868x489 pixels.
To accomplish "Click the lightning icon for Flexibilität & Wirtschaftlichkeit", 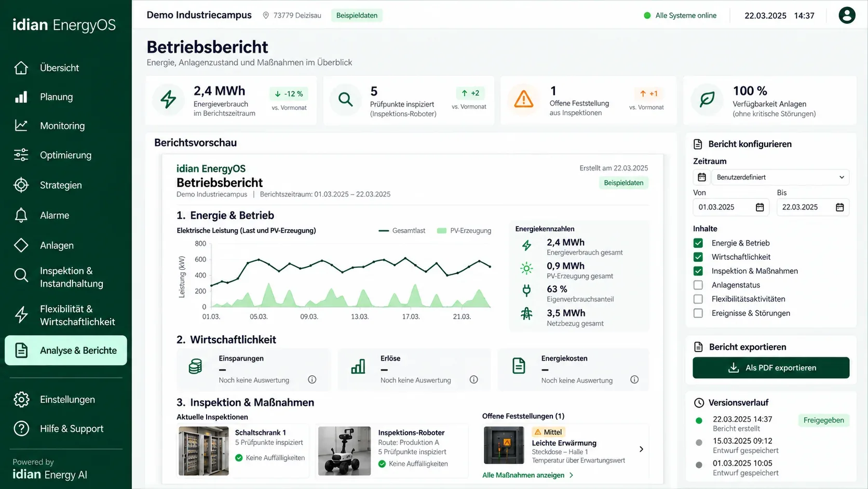I will (x=21, y=315).
